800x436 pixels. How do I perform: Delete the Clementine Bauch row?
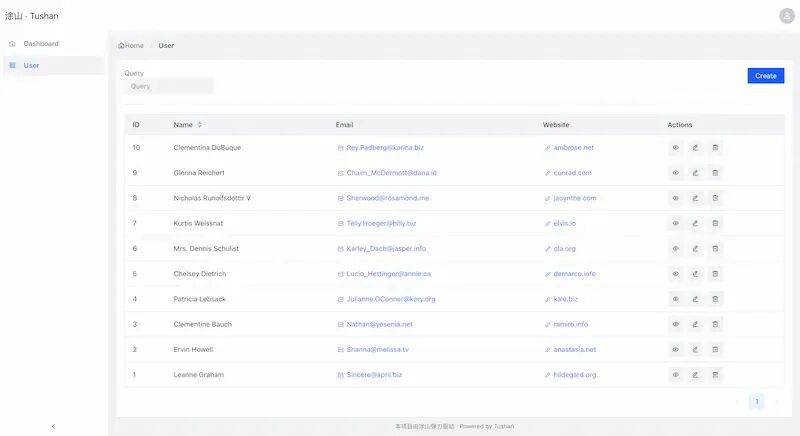pos(715,324)
